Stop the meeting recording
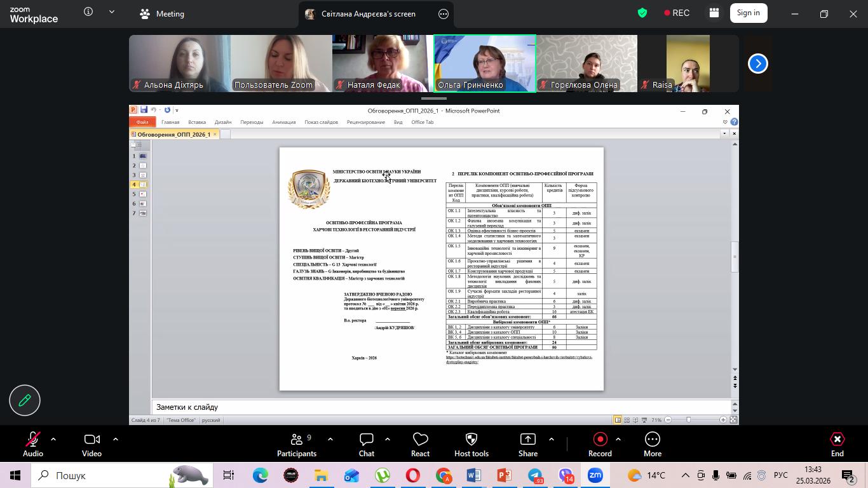868x488 pixels. (x=600, y=444)
